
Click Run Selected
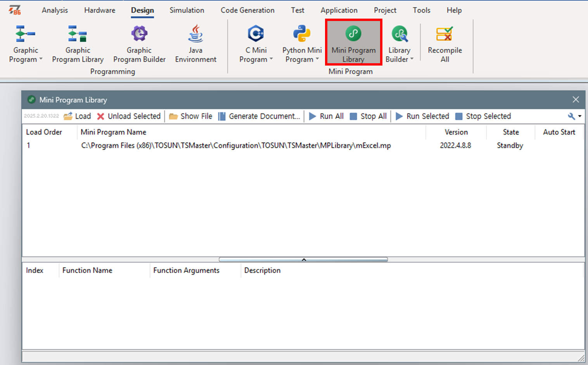tap(422, 116)
